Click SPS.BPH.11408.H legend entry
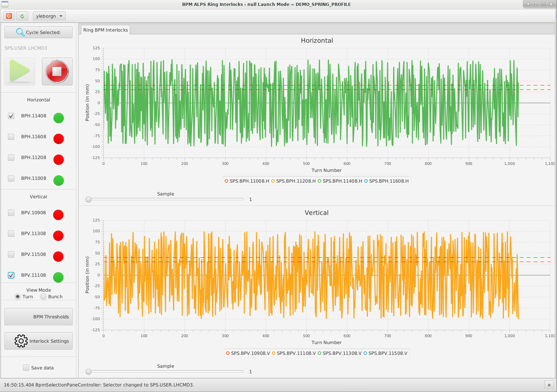Viewport: 557px width, 392px height. click(x=340, y=181)
